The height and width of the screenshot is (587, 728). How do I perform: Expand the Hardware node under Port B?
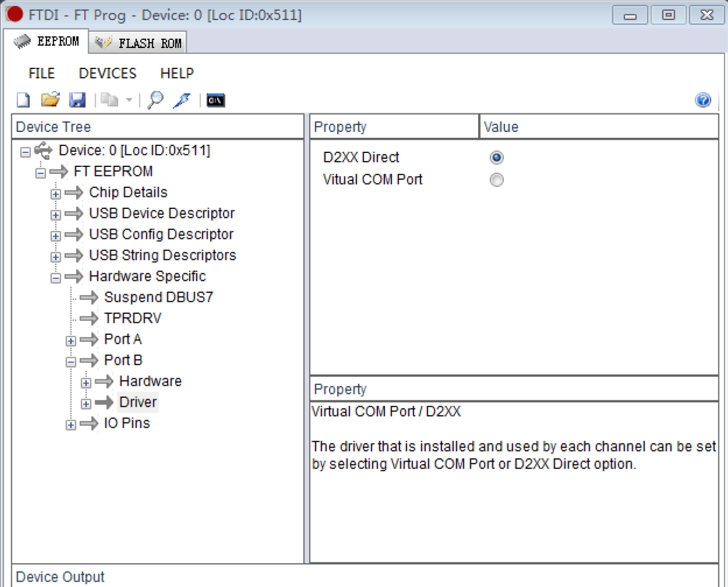(85, 383)
